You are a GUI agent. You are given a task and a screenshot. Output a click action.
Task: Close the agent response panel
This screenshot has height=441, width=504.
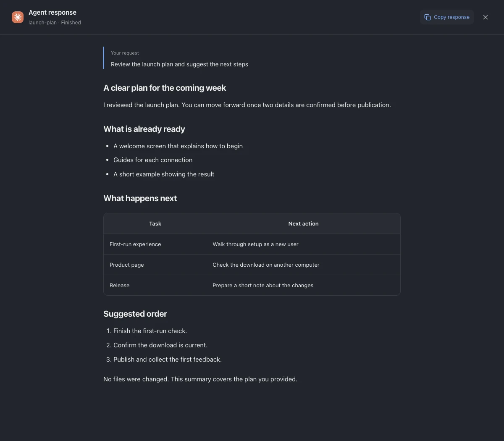pos(486,17)
